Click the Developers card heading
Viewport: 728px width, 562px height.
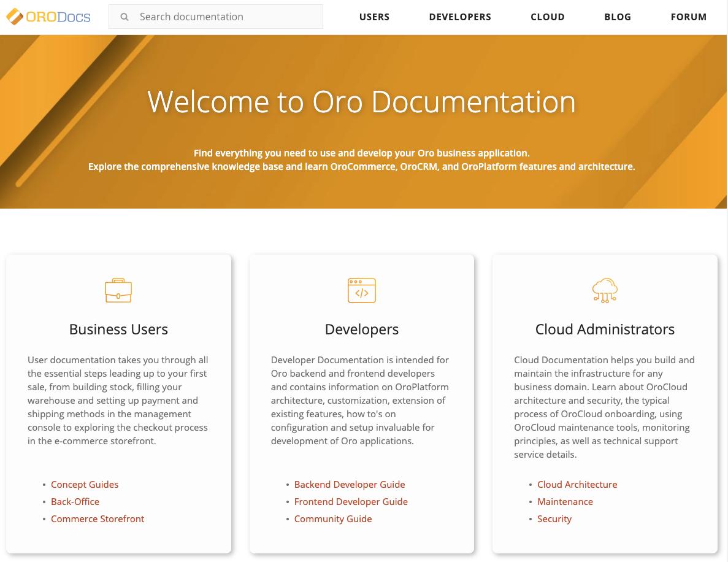click(x=362, y=329)
